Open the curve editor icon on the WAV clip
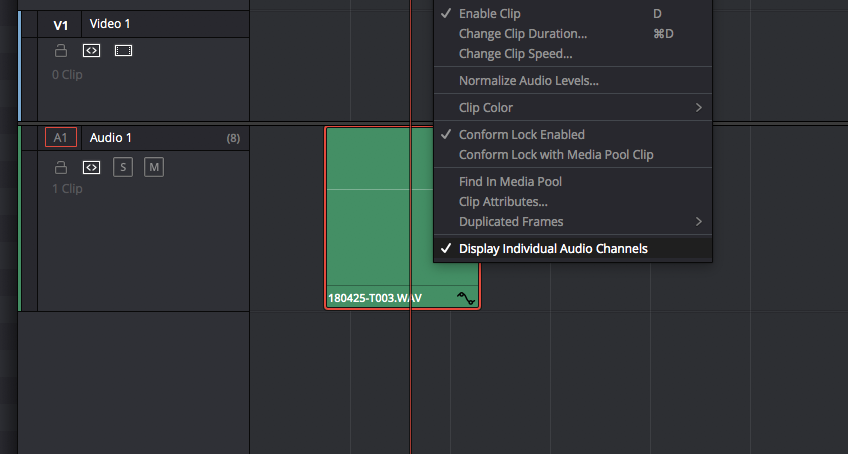The height and width of the screenshot is (454, 848). 466,299
